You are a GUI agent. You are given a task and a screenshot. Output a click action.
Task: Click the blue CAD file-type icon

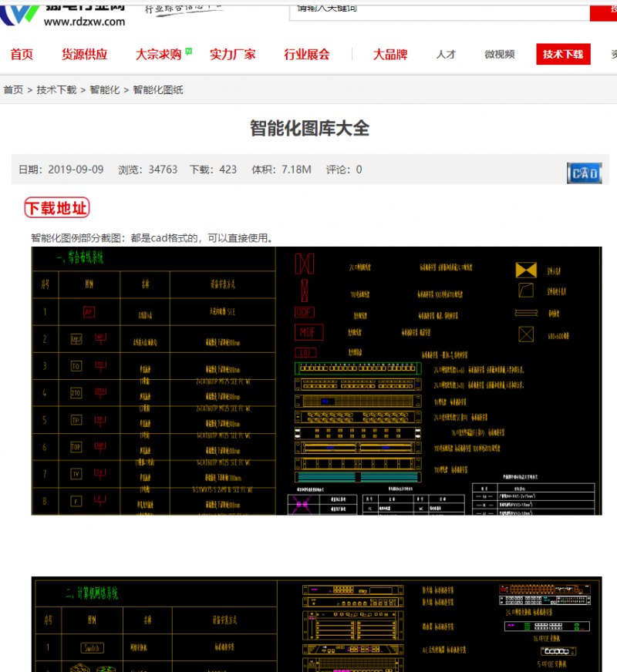584,173
